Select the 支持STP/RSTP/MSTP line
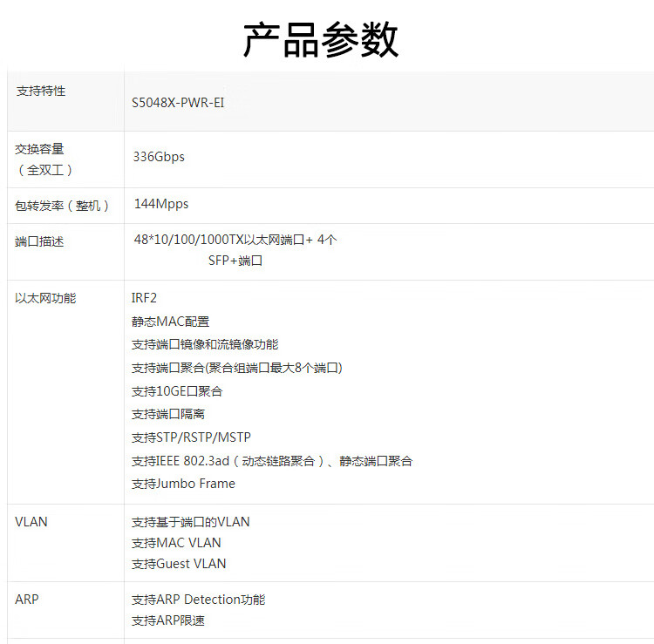The width and height of the screenshot is (654, 644). [x=192, y=437]
